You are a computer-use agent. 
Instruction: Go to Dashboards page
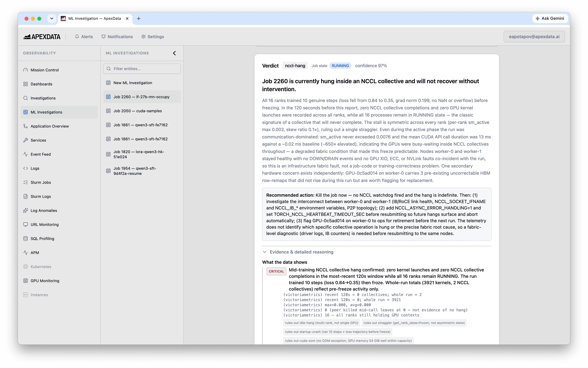(x=59, y=84)
